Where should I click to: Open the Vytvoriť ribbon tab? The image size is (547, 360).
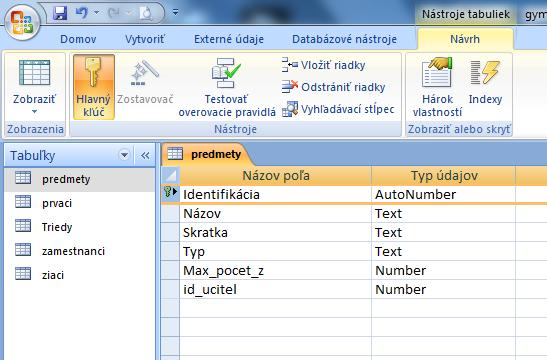point(145,39)
